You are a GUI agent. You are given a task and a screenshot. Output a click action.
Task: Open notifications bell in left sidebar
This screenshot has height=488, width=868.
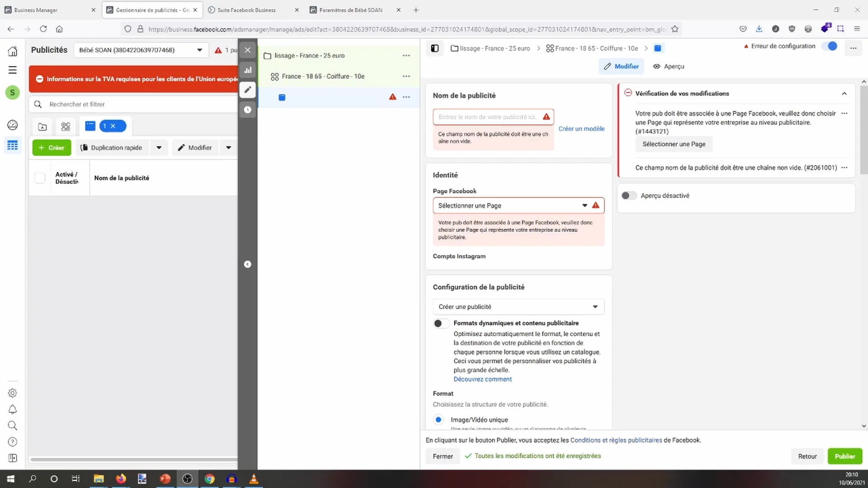(13, 409)
